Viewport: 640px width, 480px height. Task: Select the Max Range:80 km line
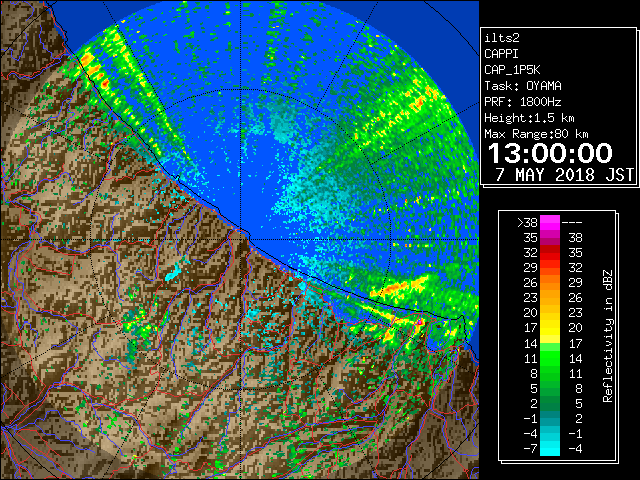pyautogui.click(x=536, y=134)
